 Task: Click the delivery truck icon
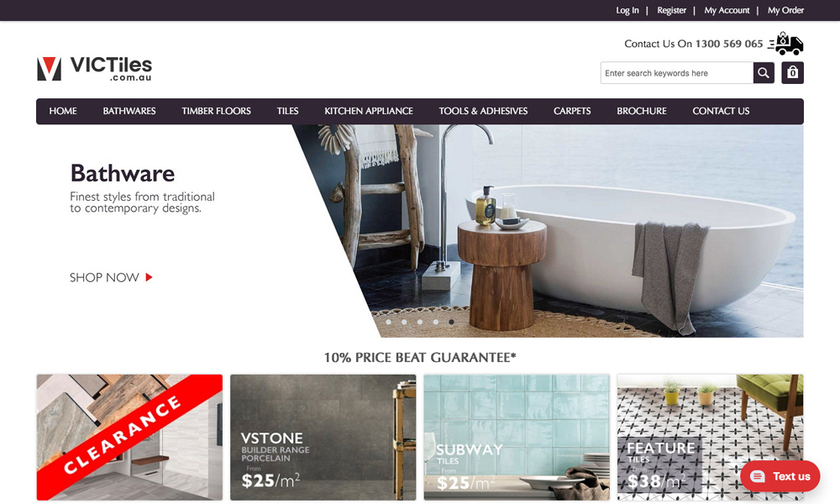click(x=785, y=44)
